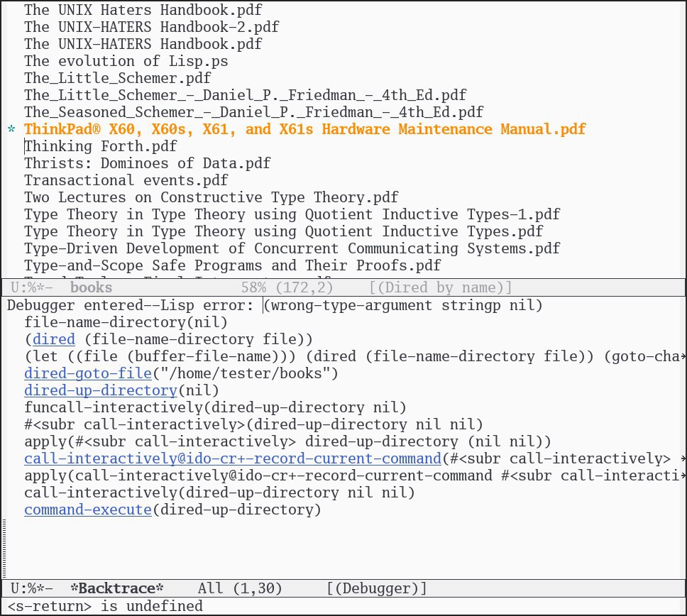This screenshot has width=687, height=616.
Task: Follow the dired-up-directory link
Action: [x=101, y=390]
